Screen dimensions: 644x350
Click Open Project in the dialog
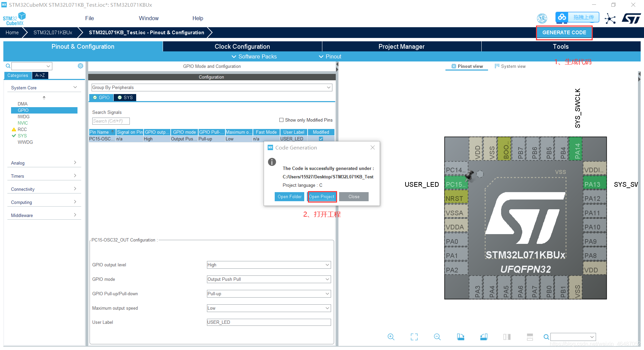coord(322,196)
